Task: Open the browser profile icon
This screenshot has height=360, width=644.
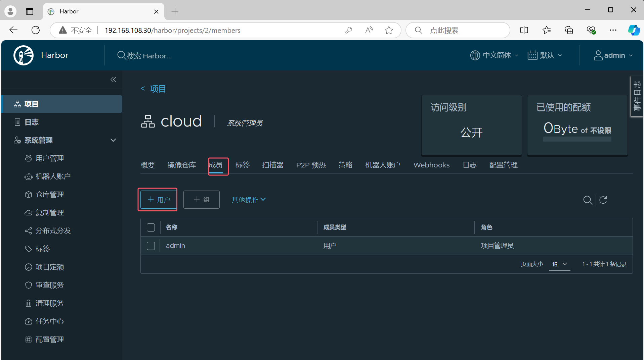Action: tap(10, 11)
